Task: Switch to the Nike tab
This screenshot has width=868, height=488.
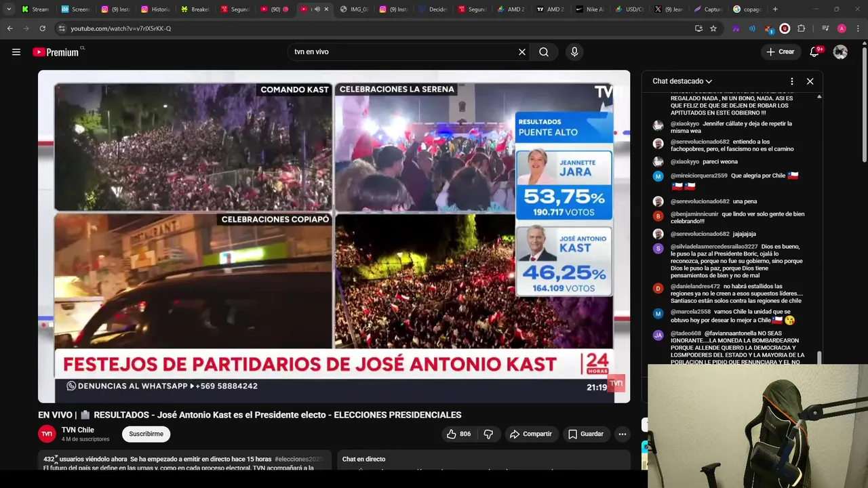Action: point(589,9)
